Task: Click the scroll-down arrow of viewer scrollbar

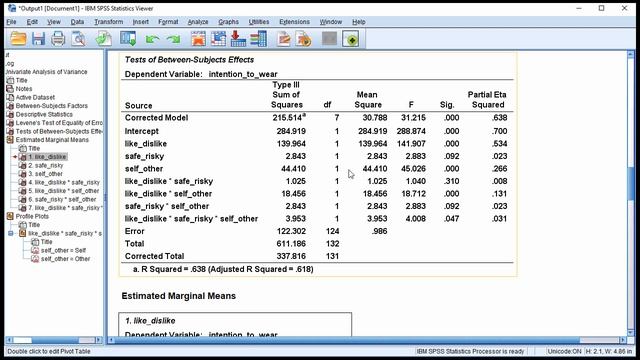Action: [x=631, y=333]
